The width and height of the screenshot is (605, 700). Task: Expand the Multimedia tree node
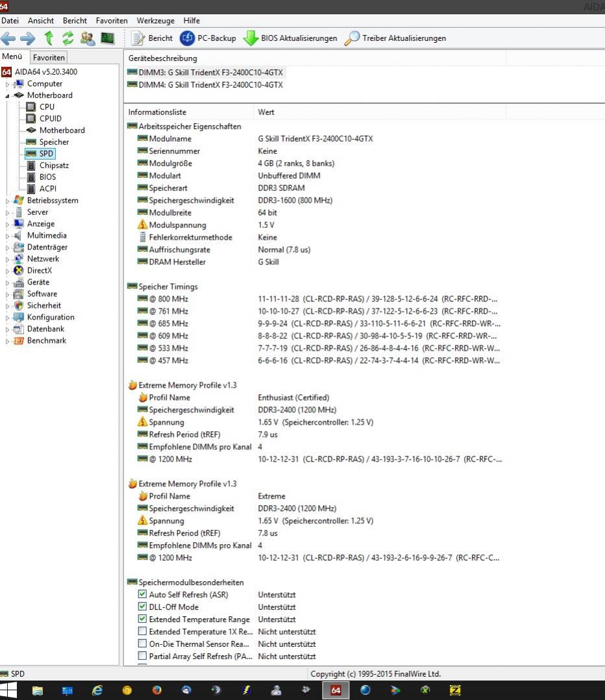(7, 236)
